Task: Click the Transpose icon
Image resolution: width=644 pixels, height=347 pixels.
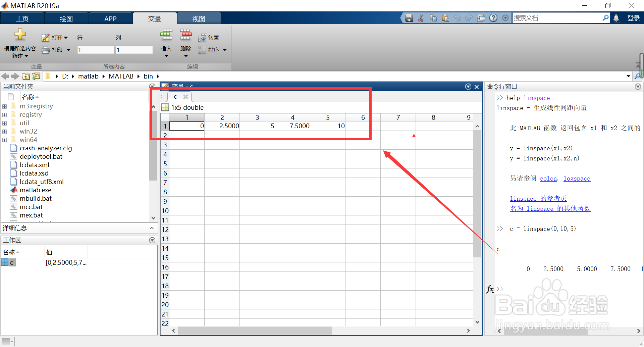Action: [202, 38]
